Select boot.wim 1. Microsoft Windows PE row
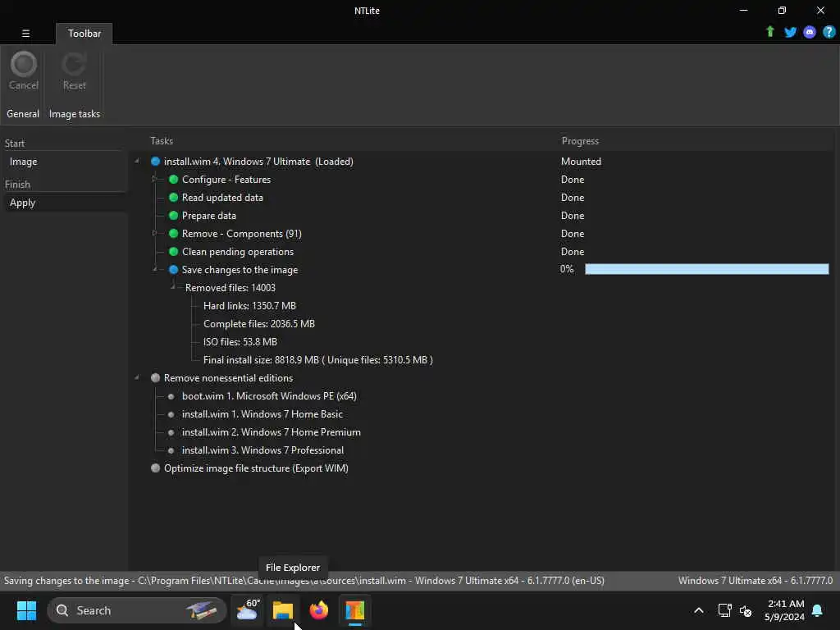The height and width of the screenshot is (630, 840). [x=269, y=396]
